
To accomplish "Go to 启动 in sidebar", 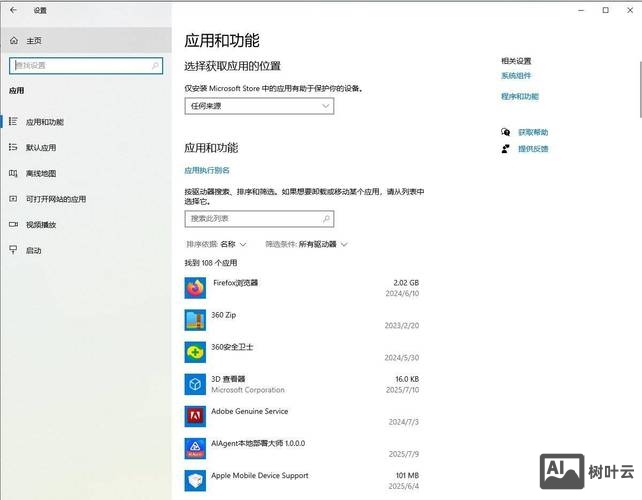I will [34, 250].
